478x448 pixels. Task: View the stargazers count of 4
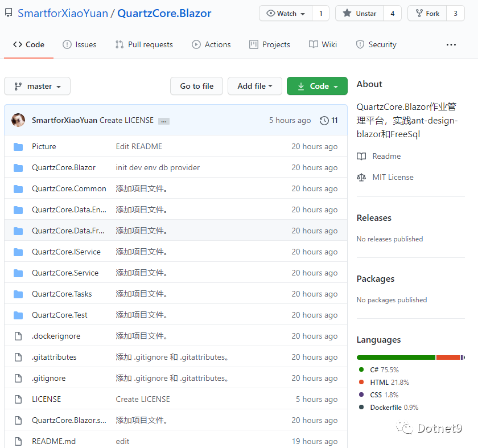[392, 14]
